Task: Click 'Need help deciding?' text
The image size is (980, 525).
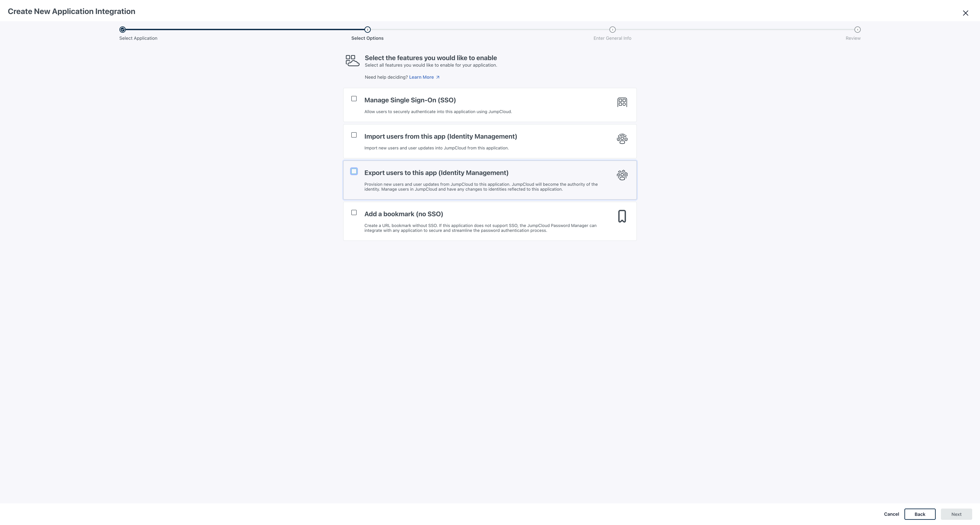Action: (386, 77)
